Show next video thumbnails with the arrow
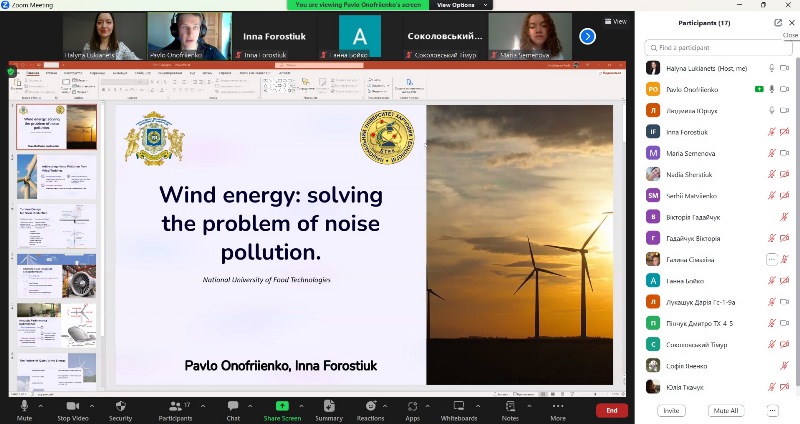This screenshot has width=800, height=424. pos(588,36)
